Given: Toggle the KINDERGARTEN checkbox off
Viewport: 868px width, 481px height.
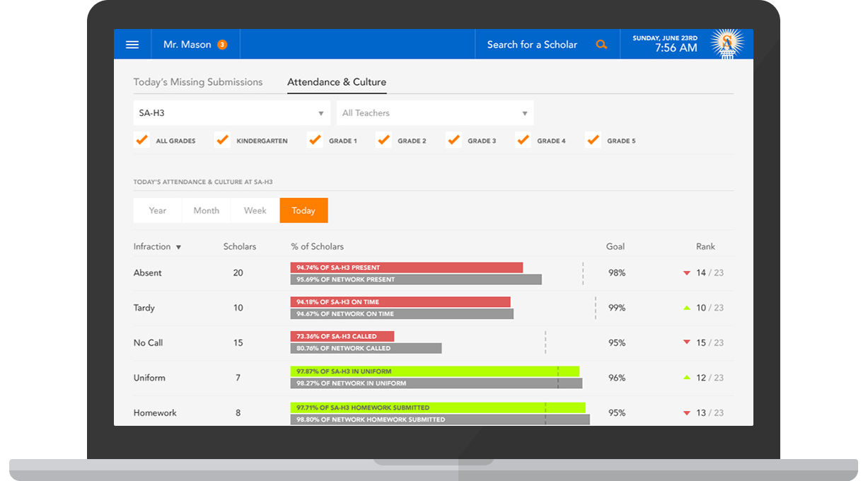Looking at the screenshot, I should coord(222,140).
